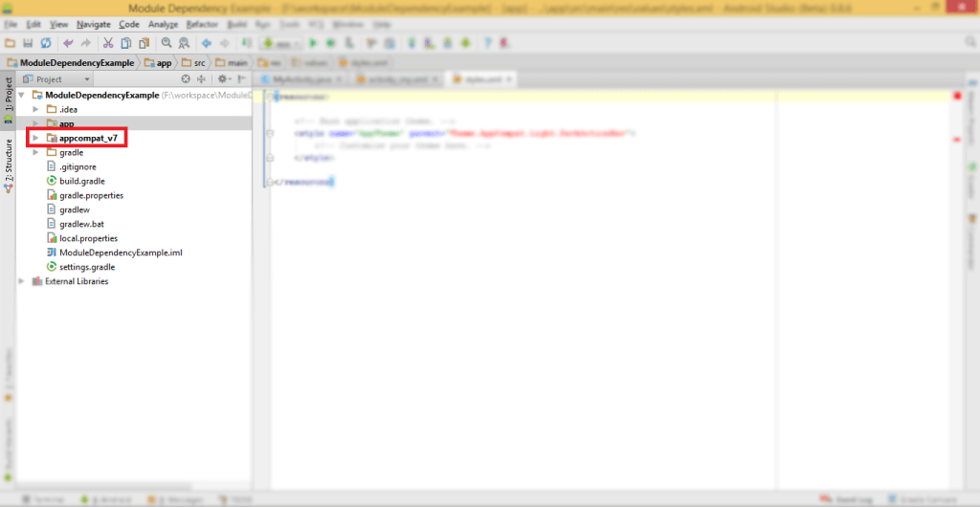Image resolution: width=980 pixels, height=507 pixels.
Task: Open Search Everywhere magnifier at top right
Action: pos(970,41)
